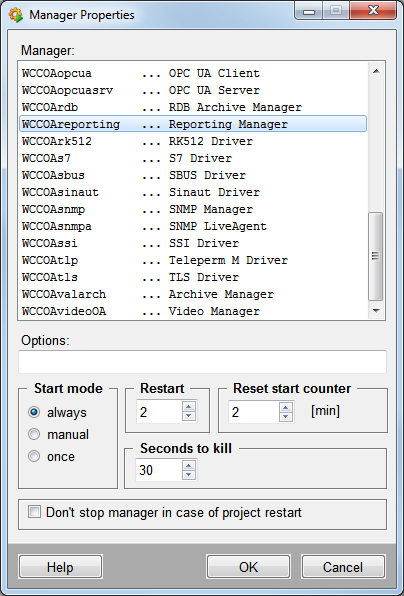
Task: Open Help for manager properties
Action: (x=60, y=567)
